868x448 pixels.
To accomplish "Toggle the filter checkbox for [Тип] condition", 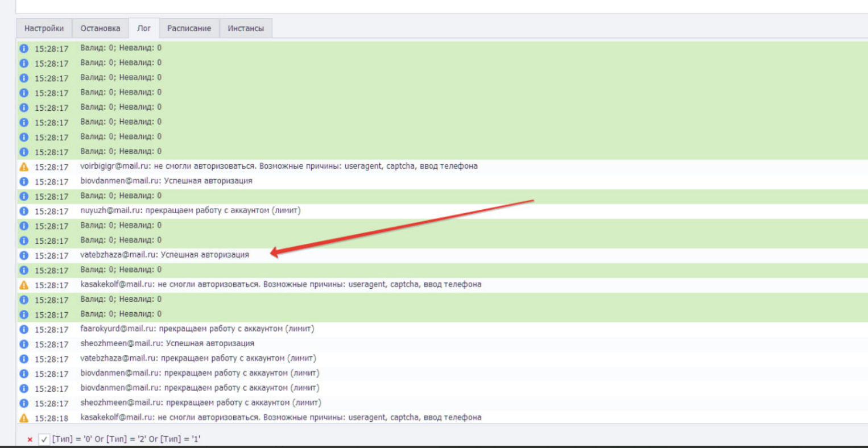I will 44,439.
